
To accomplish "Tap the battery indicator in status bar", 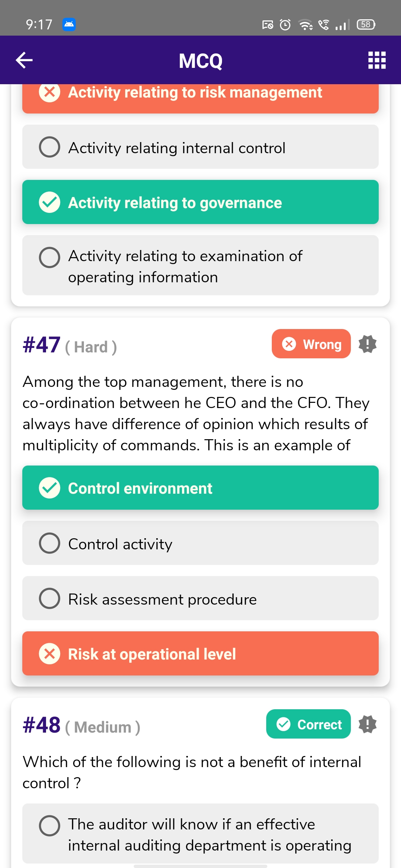I will [x=366, y=24].
